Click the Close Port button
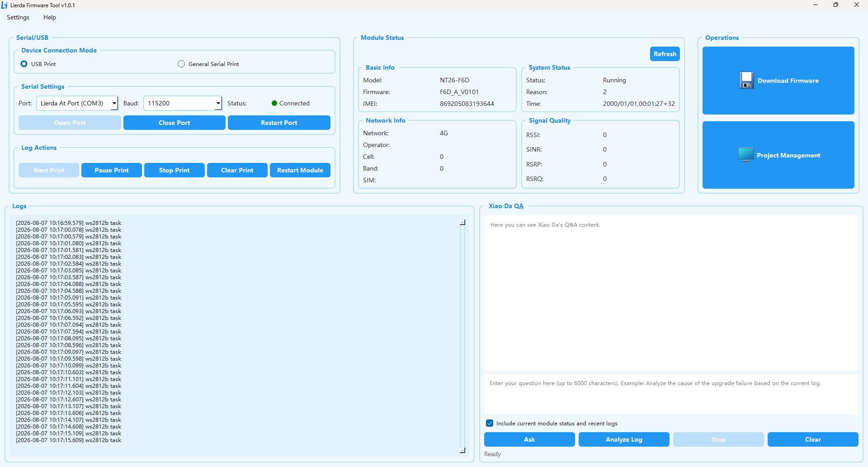The height and width of the screenshot is (467, 868). pyautogui.click(x=175, y=123)
